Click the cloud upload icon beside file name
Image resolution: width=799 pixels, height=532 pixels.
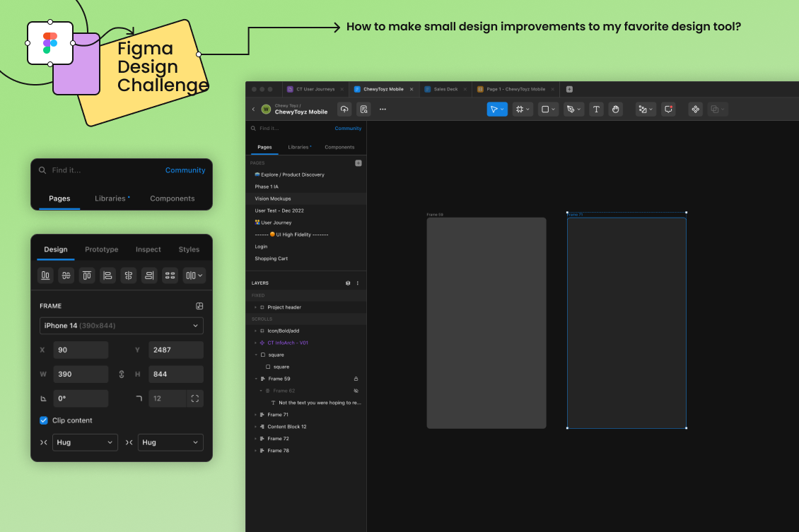pos(344,109)
